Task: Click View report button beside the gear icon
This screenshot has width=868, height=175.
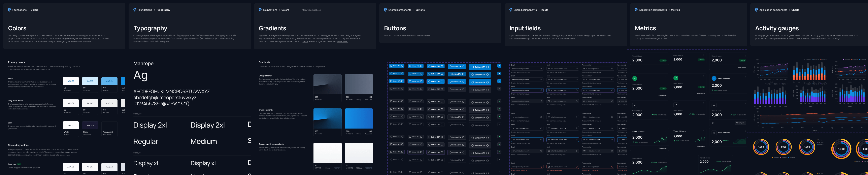Action: pyautogui.click(x=740, y=123)
